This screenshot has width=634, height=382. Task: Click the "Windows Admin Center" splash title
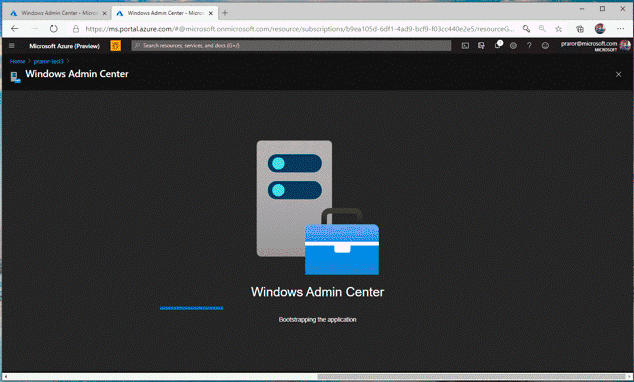317,292
